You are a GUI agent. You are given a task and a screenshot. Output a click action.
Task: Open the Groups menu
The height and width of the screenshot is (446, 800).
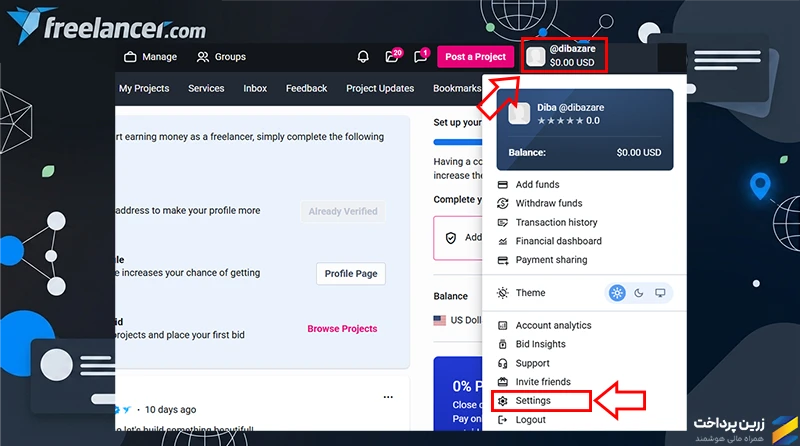pyautogui.click(x=221, y=57)
